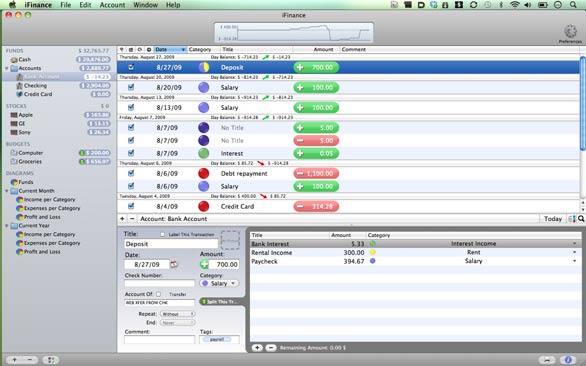Open category dropdown for the Paycheck split row
Screen dimensions: 586x366
point(574,261)
